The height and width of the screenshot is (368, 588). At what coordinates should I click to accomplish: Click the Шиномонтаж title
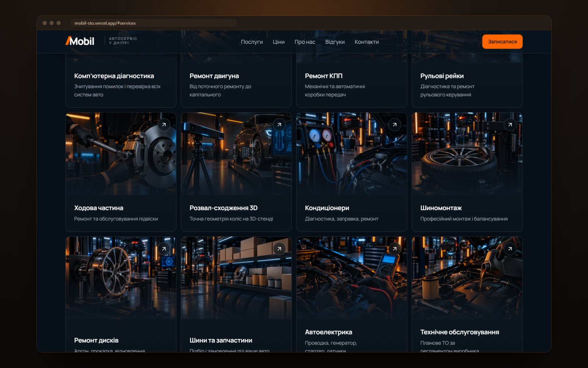coord(441,208)
